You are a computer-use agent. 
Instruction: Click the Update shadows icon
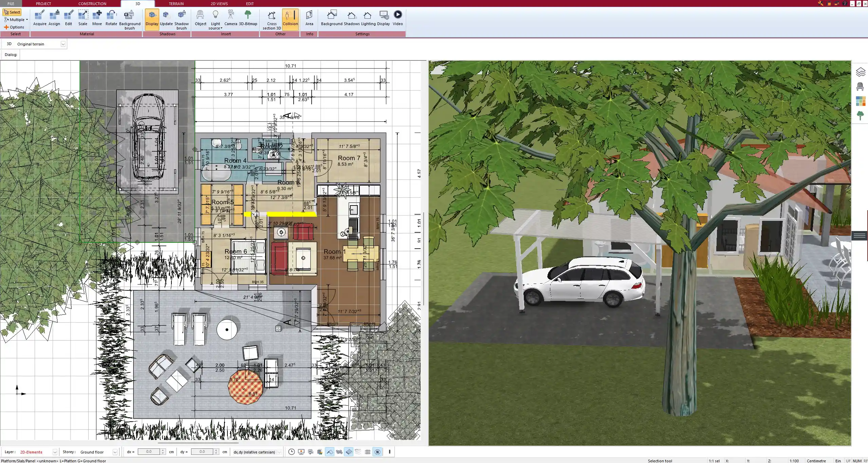click(166, 18)
